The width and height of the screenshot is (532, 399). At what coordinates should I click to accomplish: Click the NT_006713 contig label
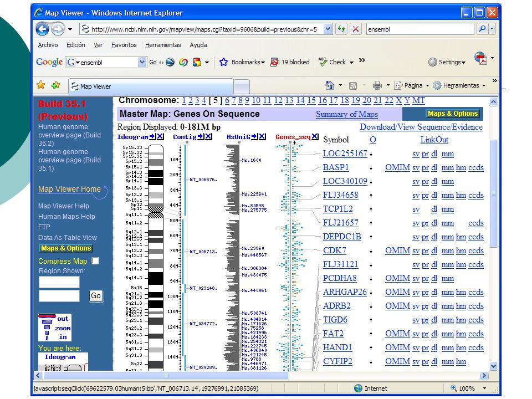pos(203,252)
